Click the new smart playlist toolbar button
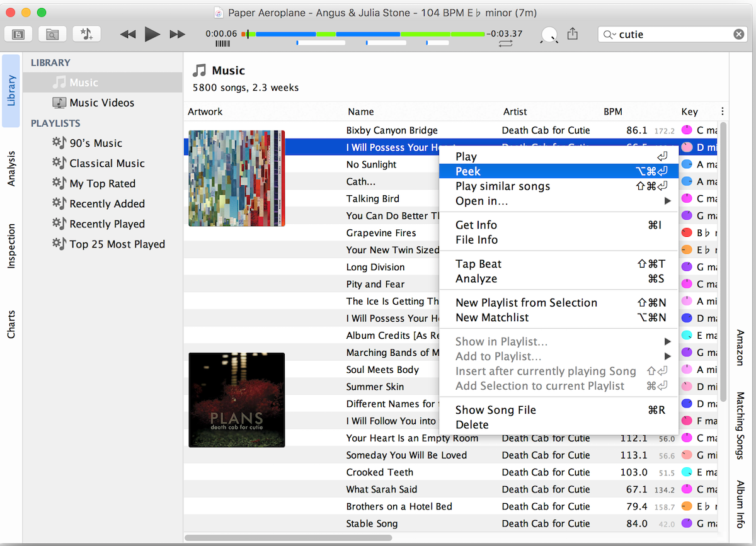The width and height of the screenshot is (756, 546). [x=86, y=34]
